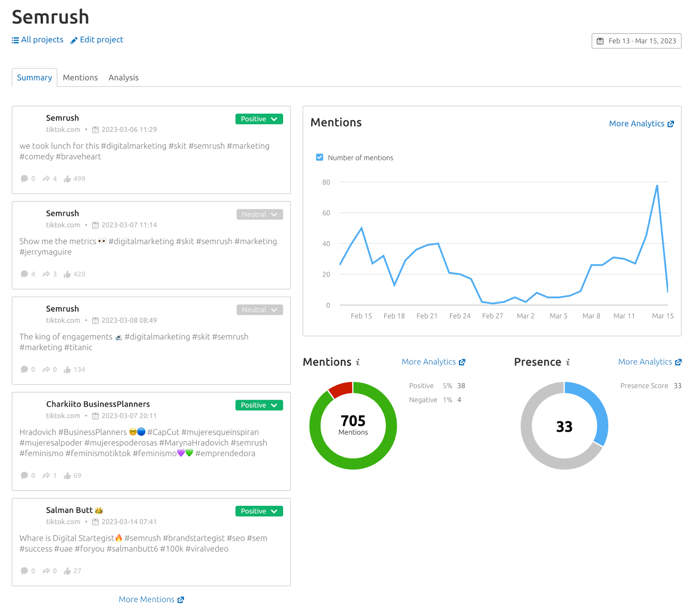Click calendar icon next to 2023-03-06 11:29
This screenshot has height=616, width=694.
95,130
